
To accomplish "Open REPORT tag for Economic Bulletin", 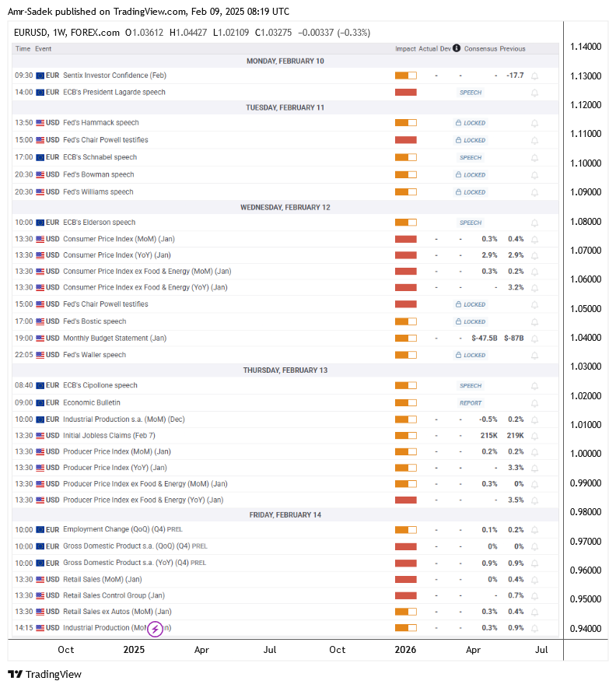I will [471, 403].
